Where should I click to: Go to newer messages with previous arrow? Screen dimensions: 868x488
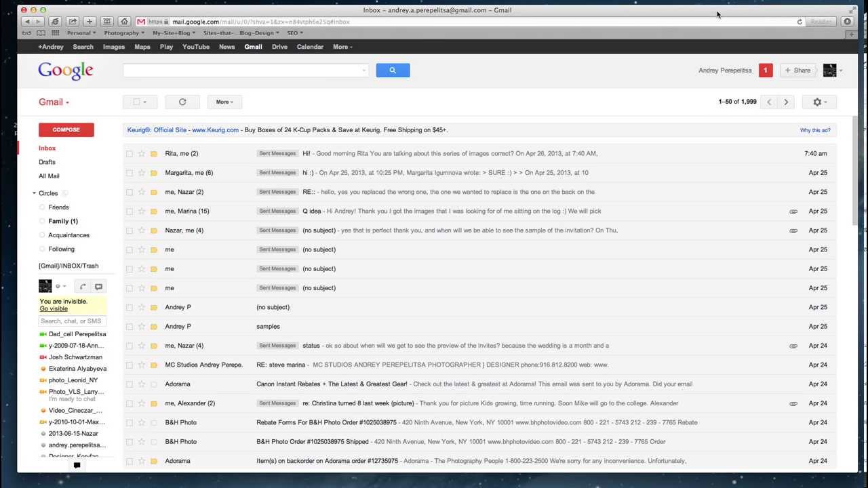pyautogui.click(x=769, y=102)
